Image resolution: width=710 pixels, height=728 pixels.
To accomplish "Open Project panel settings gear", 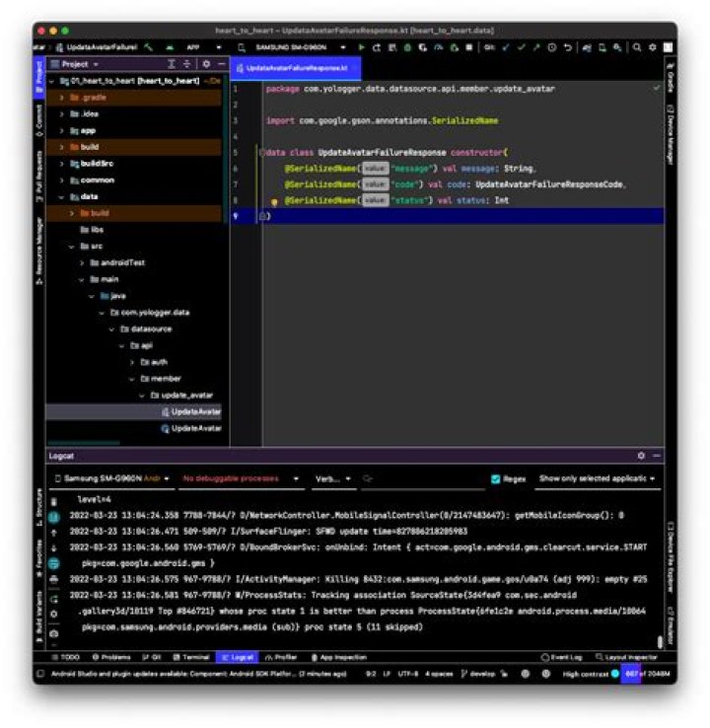I will tap(206, 64).
